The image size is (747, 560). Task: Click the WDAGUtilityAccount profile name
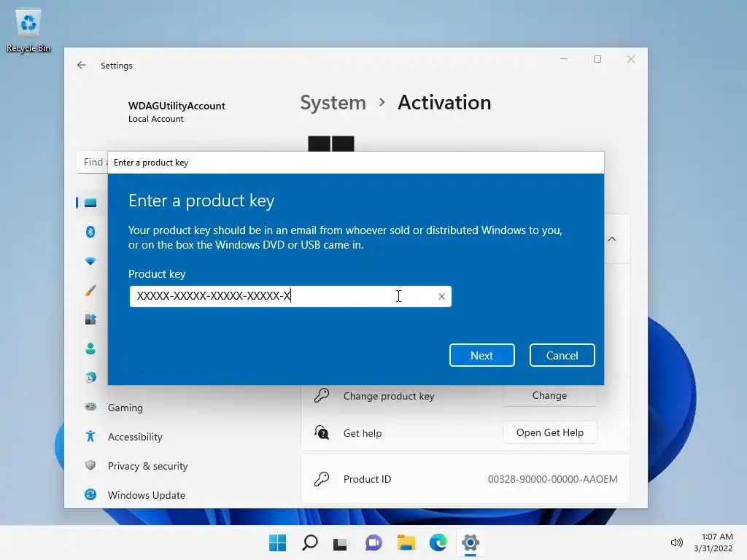pos(177,106)
